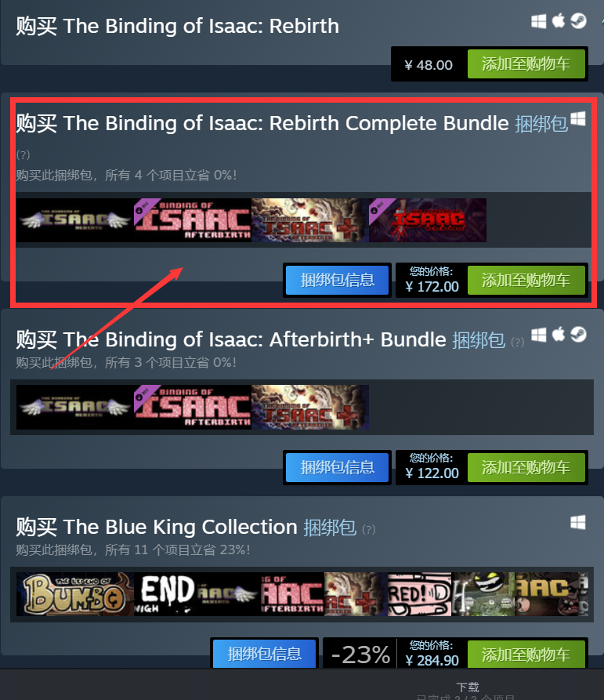Click the Windows icon beside Rebirth purchase title
Viewport: 604px width, 700px height.
pos(538,21)
